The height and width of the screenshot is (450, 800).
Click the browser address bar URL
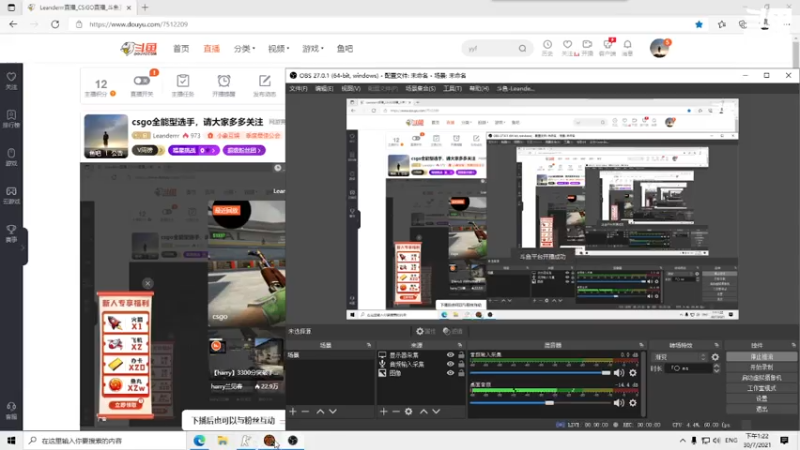tap(139, 24)
